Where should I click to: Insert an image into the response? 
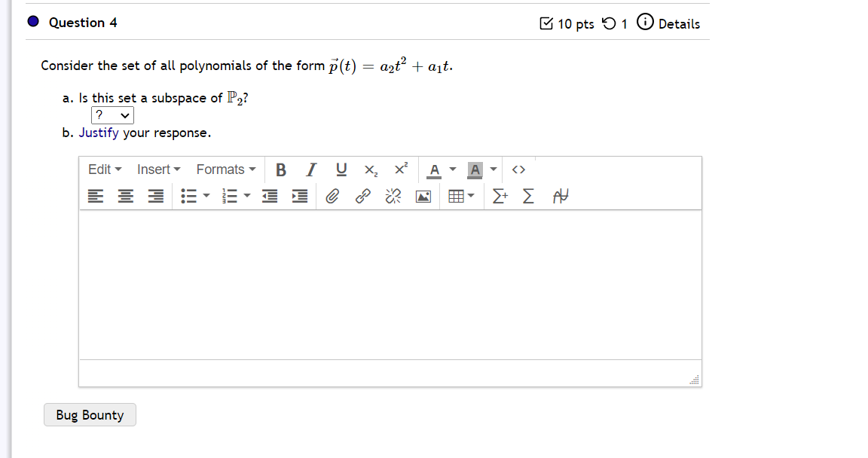(423, 197)
